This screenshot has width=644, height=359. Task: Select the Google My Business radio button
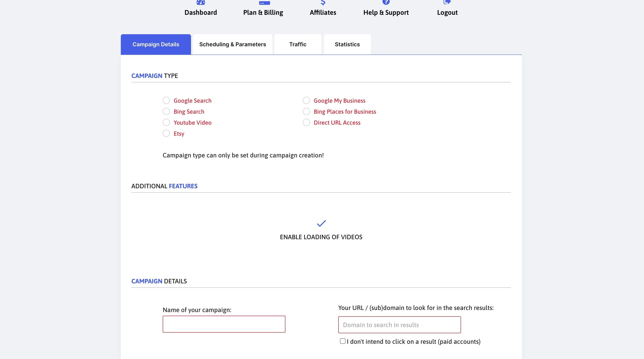[x=306, y=100]
